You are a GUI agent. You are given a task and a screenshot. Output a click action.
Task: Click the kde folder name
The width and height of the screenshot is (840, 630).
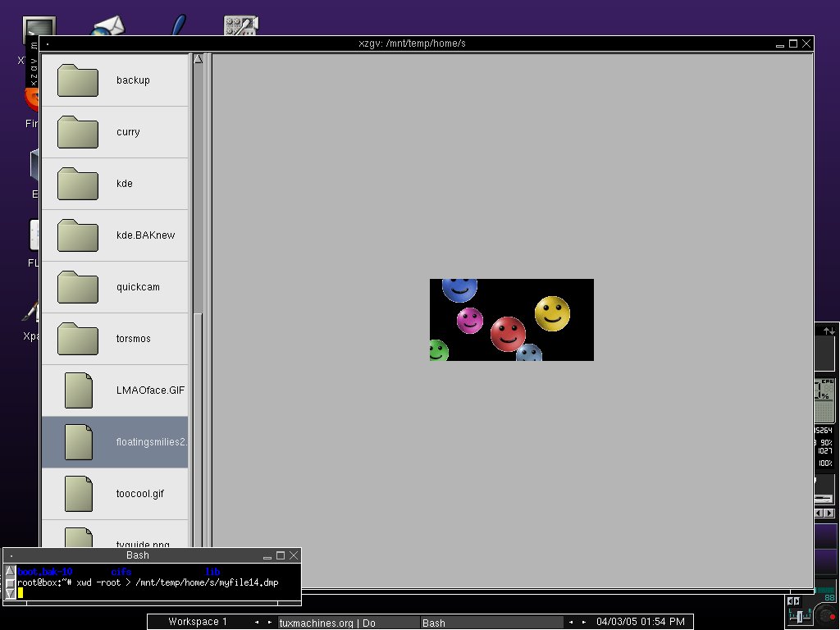coord(125,184)
